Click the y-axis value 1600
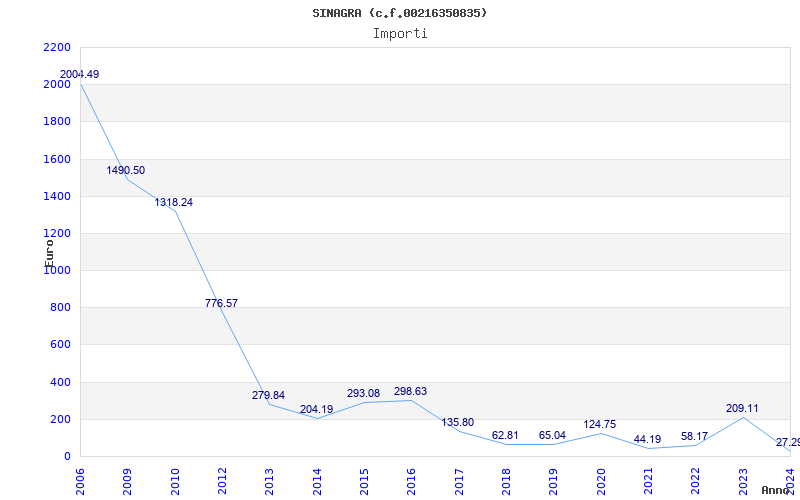 click(57, 159)
